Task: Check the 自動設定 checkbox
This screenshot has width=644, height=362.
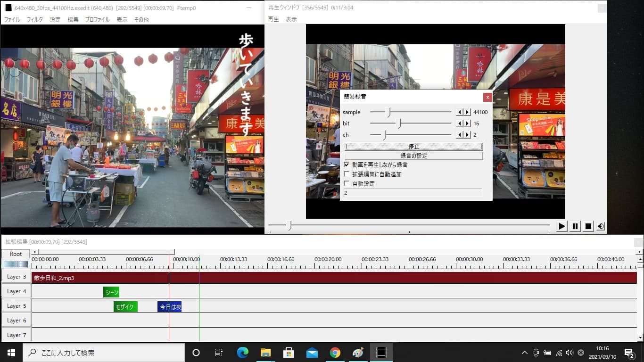Action: (x=347, y=184)
